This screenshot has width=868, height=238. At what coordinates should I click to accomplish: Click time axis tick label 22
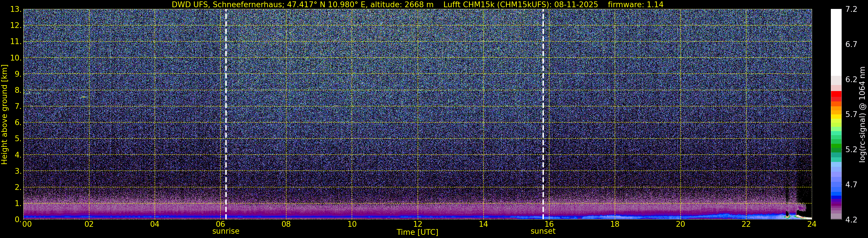point(746,224)
